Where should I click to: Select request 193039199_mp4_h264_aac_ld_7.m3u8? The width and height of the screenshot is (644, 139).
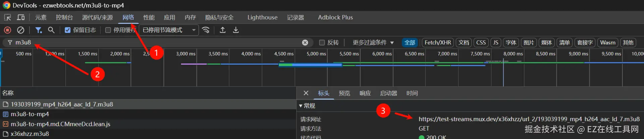[x=148, y=104]
